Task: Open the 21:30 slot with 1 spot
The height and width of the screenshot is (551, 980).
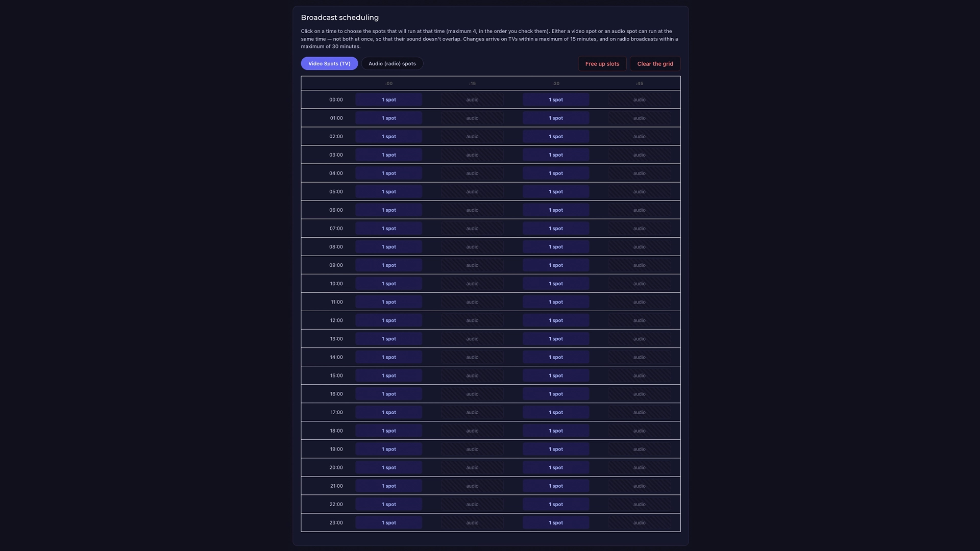Action: tap(556, 486)
